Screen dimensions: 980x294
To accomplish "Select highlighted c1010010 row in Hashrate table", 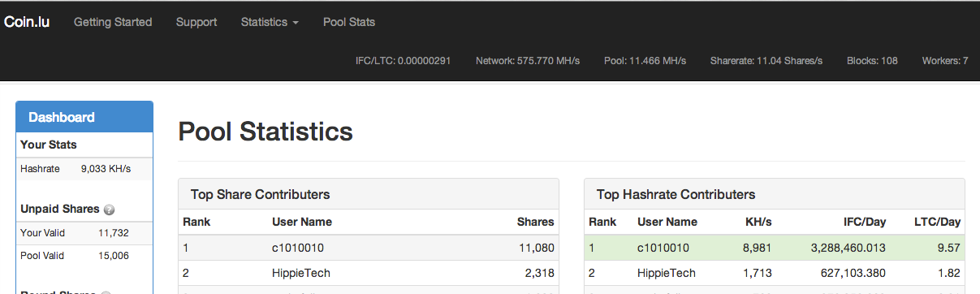I will [775, 248].
